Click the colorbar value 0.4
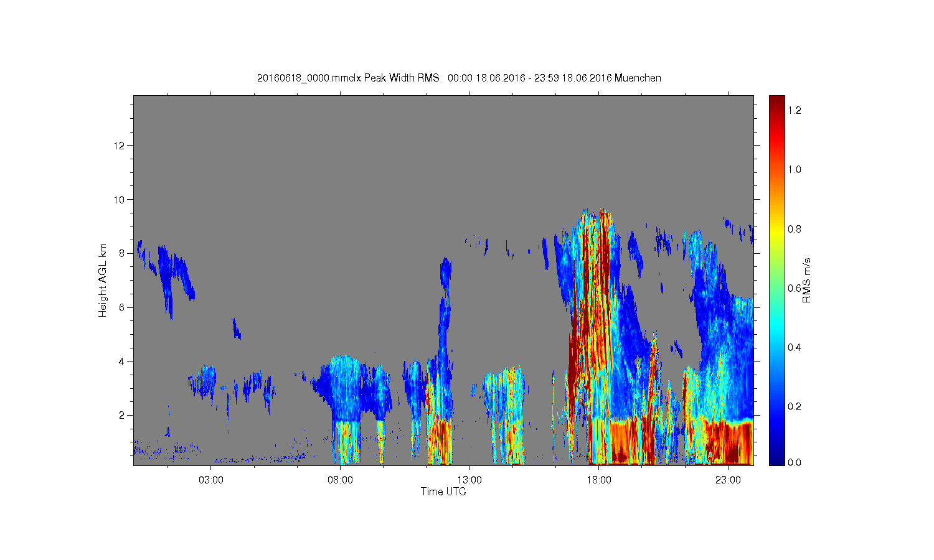 tap(795, 347)
